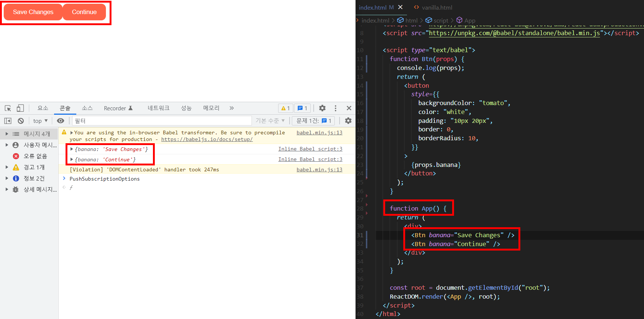Click the red error icon in sidebar
This screenshot has height=319, width=644.
16,156
